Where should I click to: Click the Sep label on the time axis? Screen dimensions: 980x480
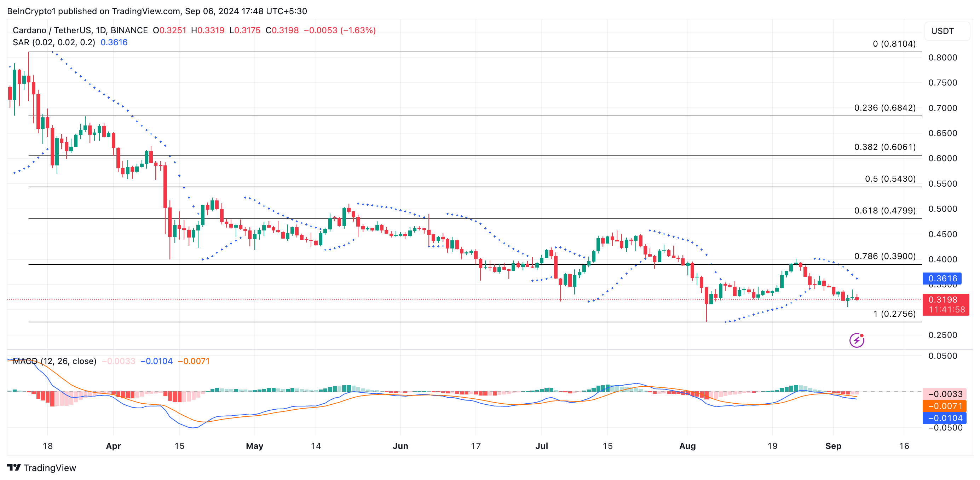pos(833,446)
